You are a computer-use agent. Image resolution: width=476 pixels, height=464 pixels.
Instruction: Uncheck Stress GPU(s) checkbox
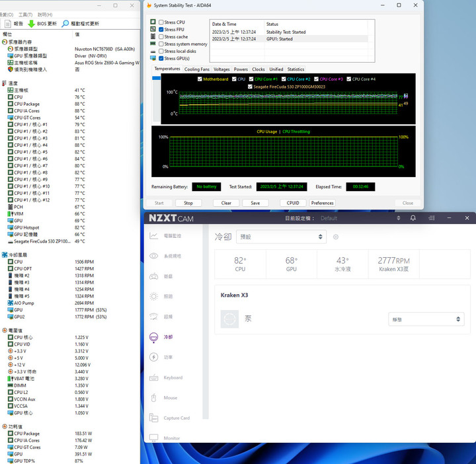tap(161, 59)
